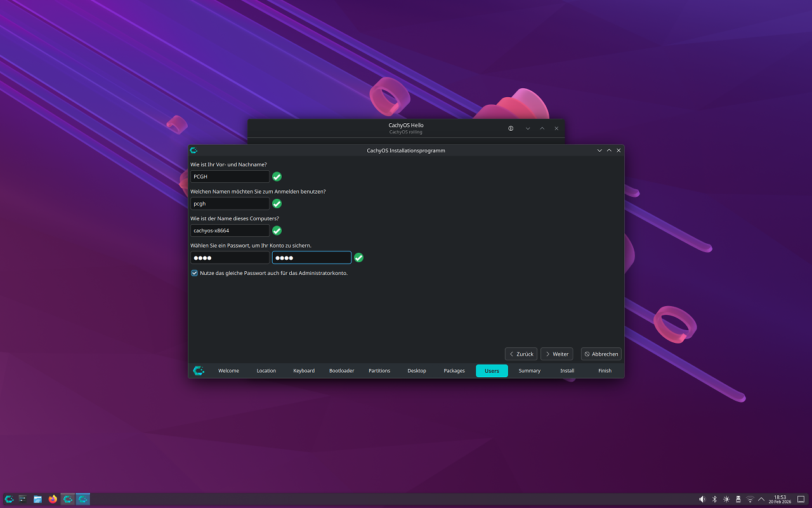Image resolution: width=812 pixels, height=508 pixels.
Task: Select the Summary step tab
Action: tap(530, 371)
